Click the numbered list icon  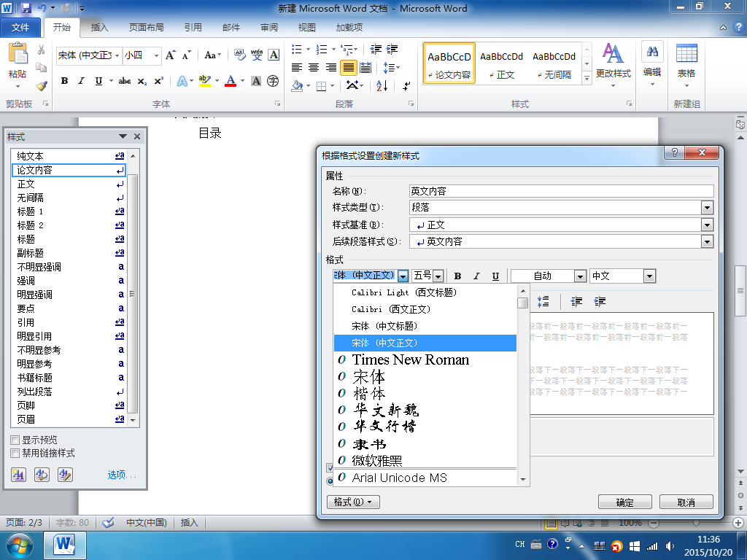(322, 49)
